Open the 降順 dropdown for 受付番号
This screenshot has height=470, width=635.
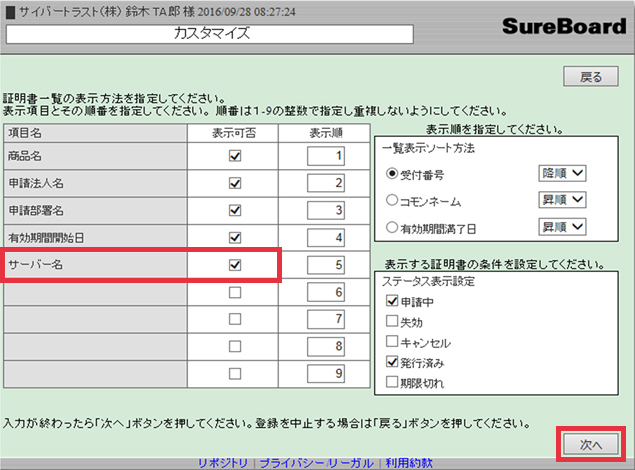[562, 173]
